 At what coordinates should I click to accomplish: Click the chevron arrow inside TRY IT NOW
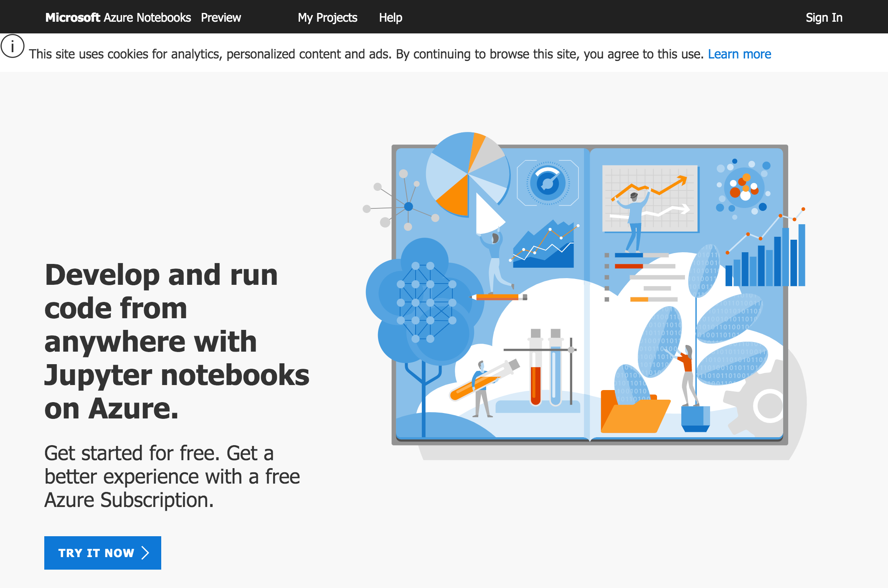tap(145, 553)
